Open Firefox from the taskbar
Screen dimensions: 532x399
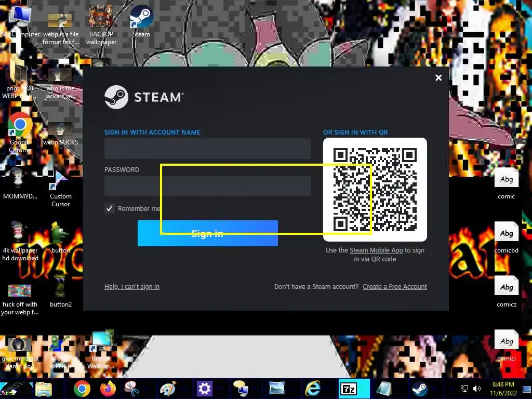coord(108,389)
